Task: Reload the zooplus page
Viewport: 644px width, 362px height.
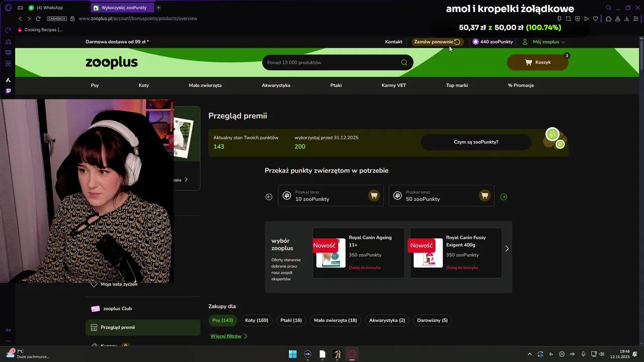Action: tap(38, 19)
